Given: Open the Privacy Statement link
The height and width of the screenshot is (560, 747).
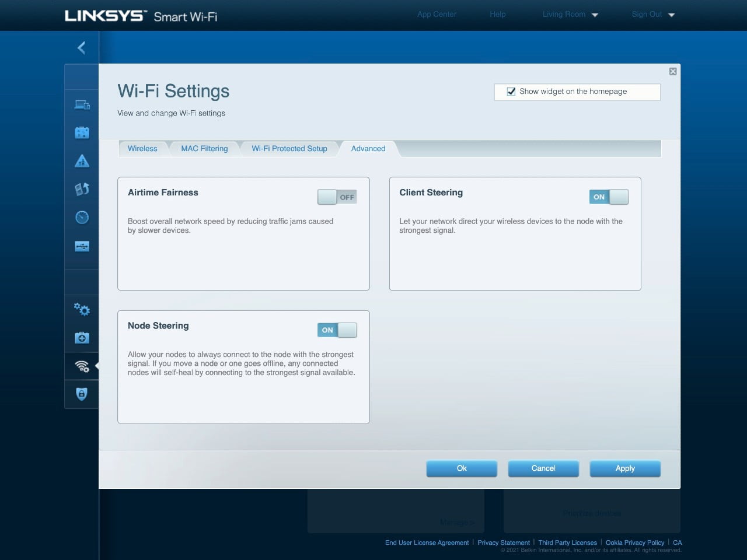Looking at the screenshot, I should point(503,542).
